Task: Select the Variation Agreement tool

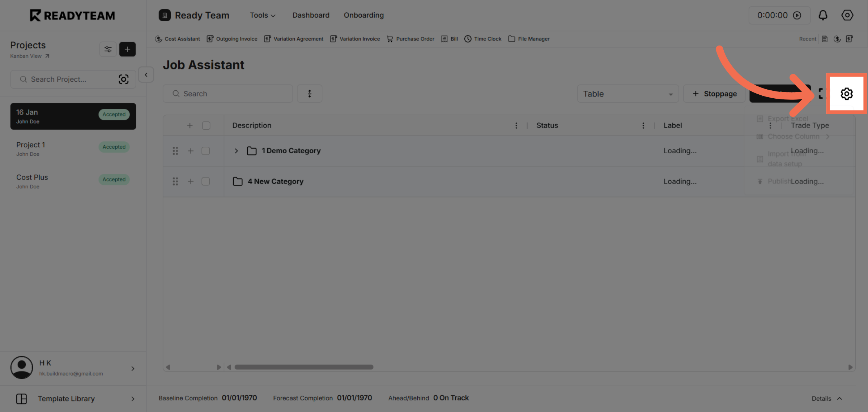Action: click(294, 39)
